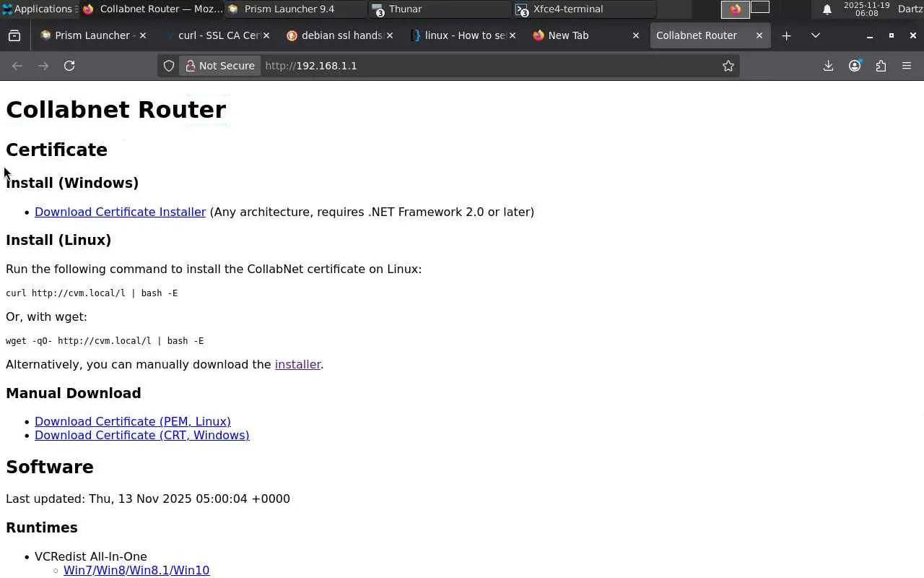Click the Install (Windows) heading
This screenshot has width=924, height=578.
click(72, 183)
